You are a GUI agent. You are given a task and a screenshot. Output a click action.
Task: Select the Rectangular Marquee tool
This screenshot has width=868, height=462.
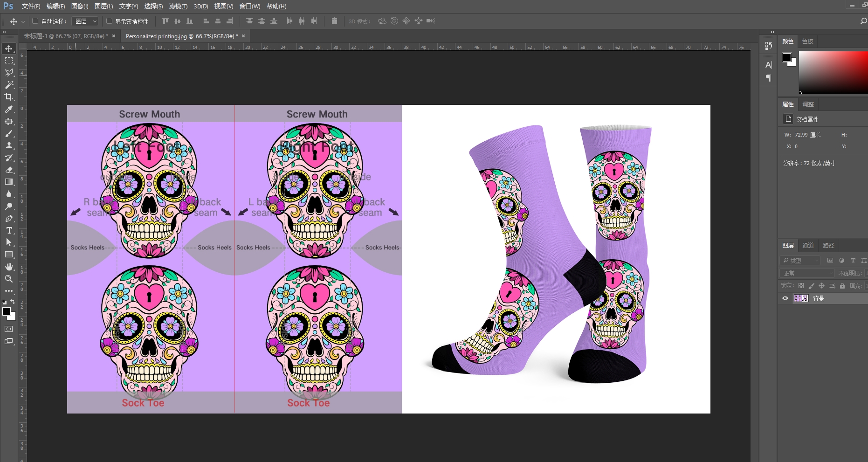9,61
